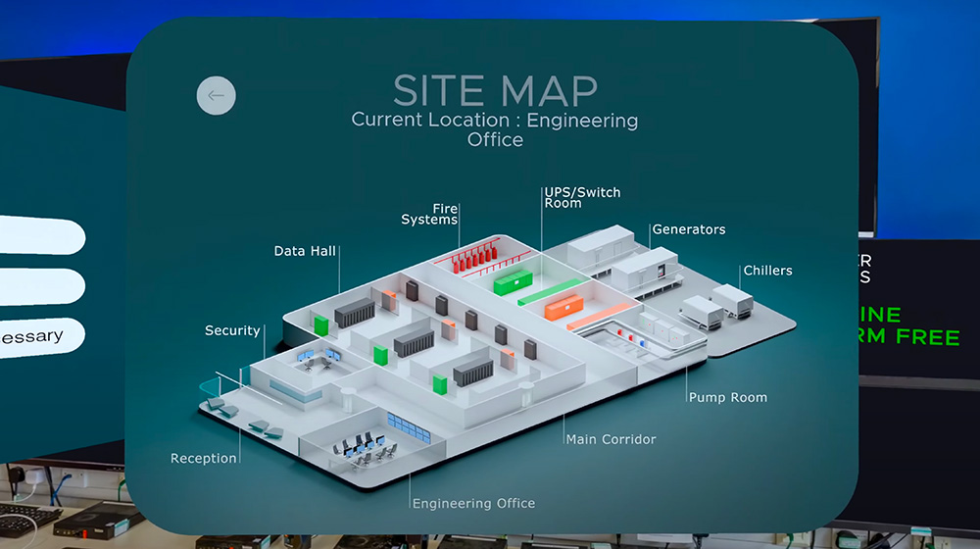
Task: Click the security desk monitors
Action: (x=318, y=356)
